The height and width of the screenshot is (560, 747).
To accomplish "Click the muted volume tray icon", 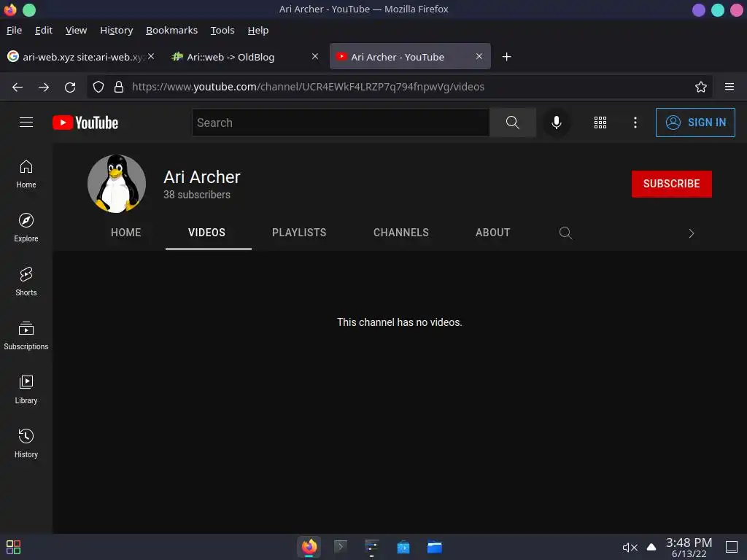I will tap(630, 547).
